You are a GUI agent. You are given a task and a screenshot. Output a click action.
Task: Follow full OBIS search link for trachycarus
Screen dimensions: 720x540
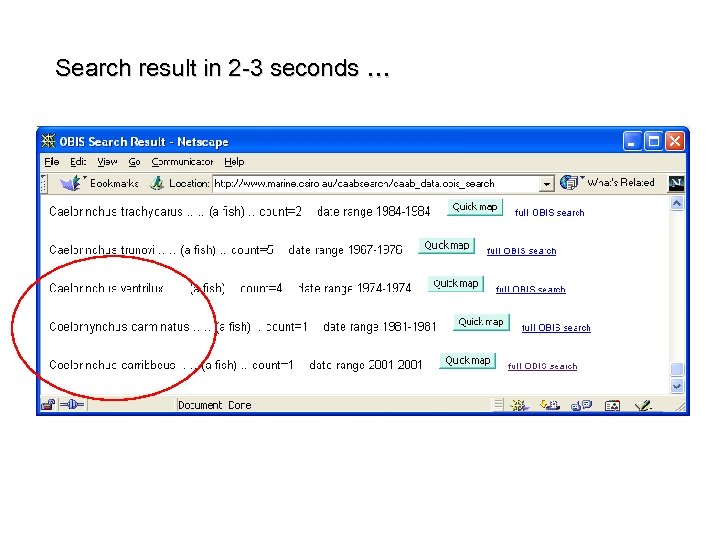[549, 213]
